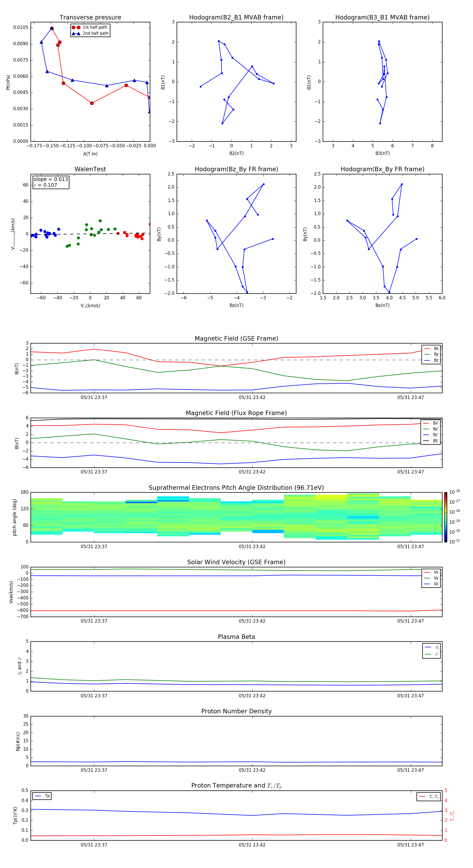The width and height of the screenshot is (473, 868).
Task: Click the 'B3(nT)' x-axis label
Action: pyautogui.click(x=382, y=153)
